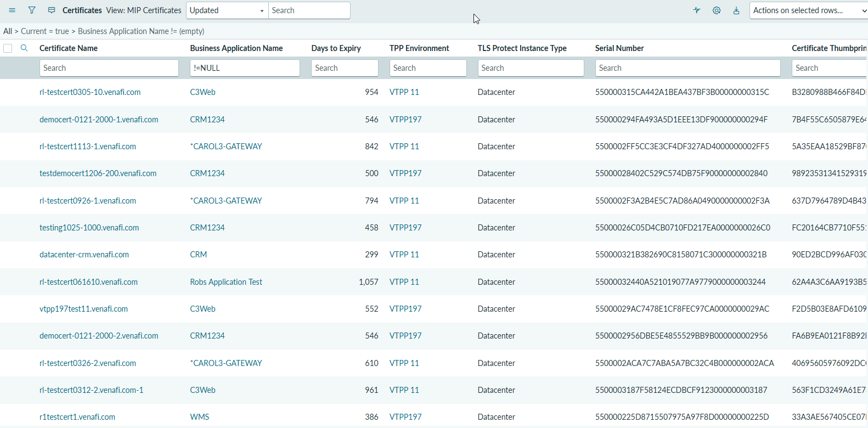
Task: Open rl-testcert061610.venafi.com certificate
Action: [88, 282]
